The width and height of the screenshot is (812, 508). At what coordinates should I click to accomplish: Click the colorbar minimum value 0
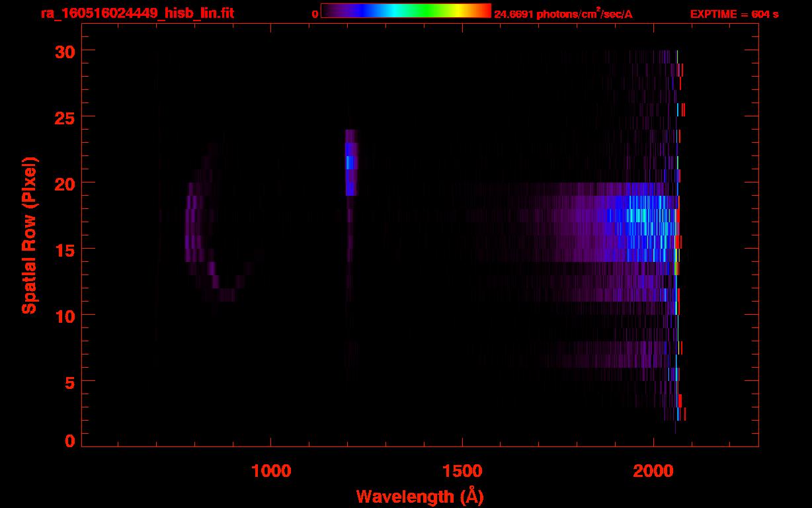point(315,14)
